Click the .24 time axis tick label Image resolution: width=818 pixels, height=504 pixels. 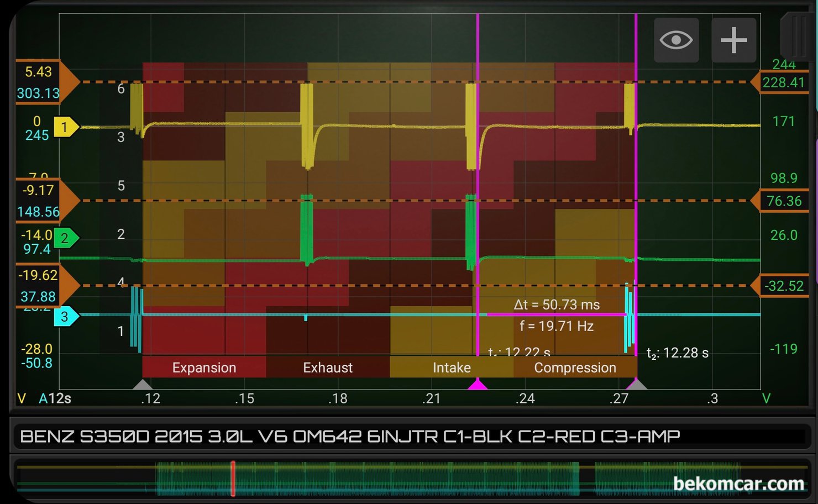coord(525,398)
